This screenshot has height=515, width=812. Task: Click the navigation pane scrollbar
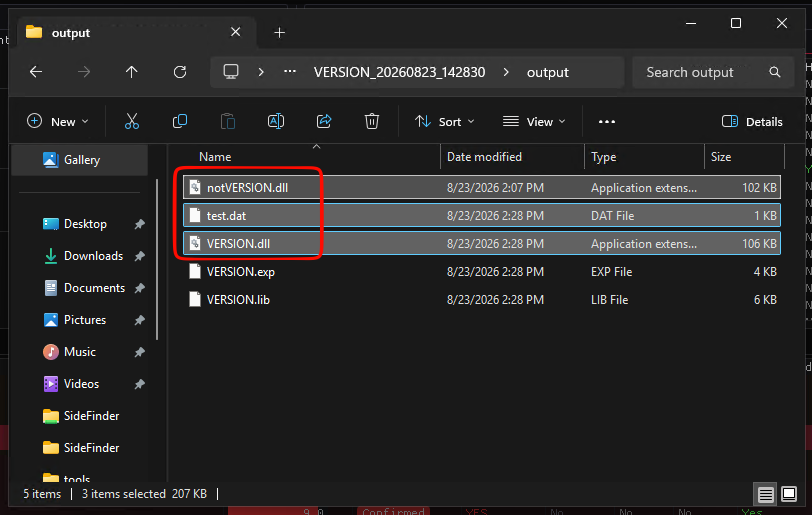[x=157, y=260]
